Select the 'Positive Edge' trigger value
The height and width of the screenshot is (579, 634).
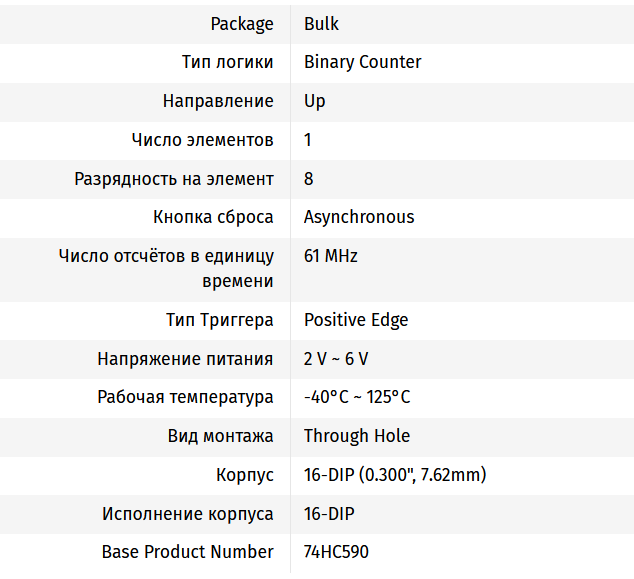356,320
